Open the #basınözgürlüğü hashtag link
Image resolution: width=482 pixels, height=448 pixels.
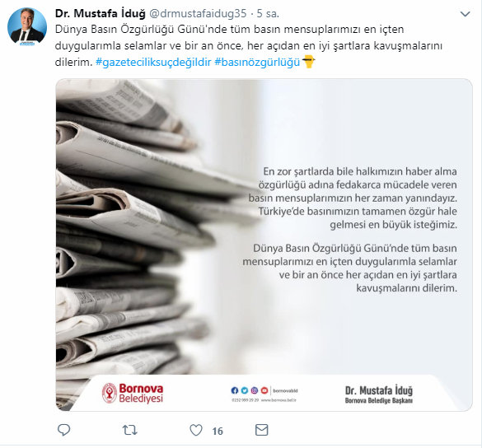click(x=257, y=62)
